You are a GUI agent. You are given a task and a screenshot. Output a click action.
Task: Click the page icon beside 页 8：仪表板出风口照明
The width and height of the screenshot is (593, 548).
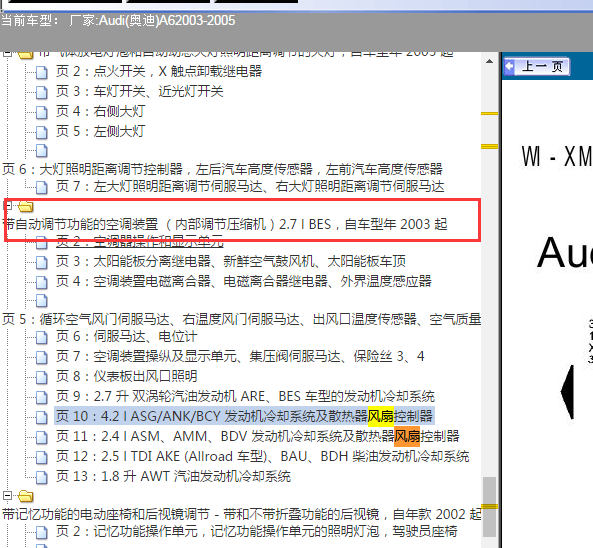pyautogui.click(x=42, y=377)
